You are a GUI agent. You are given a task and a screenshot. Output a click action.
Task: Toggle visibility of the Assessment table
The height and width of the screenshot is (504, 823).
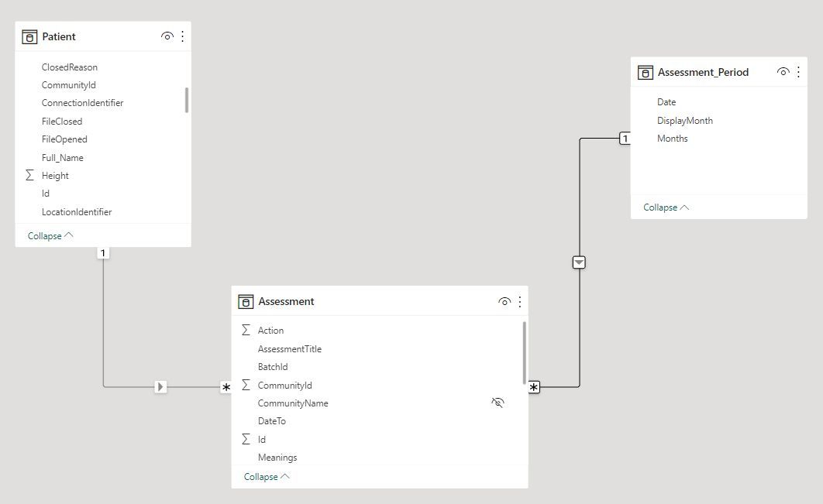click(504, 302)
